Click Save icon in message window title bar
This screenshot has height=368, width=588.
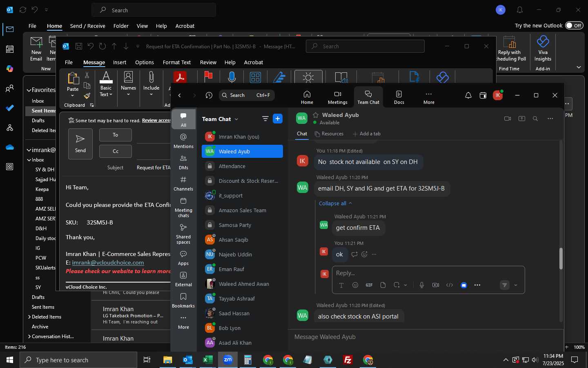tap(79, 46)
